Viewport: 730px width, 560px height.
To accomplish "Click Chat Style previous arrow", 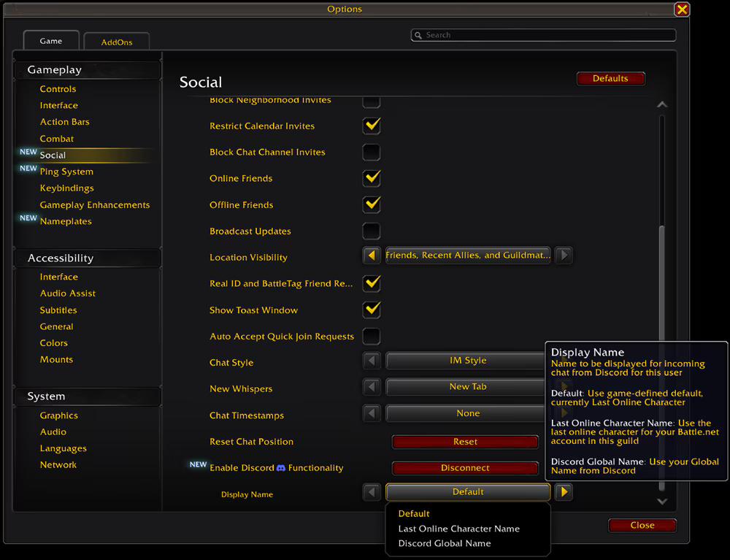I will click(372, 361).
